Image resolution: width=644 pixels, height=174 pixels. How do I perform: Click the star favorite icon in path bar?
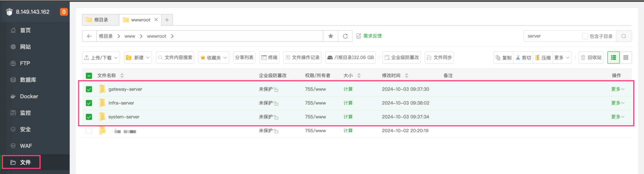tap(330, 36)
